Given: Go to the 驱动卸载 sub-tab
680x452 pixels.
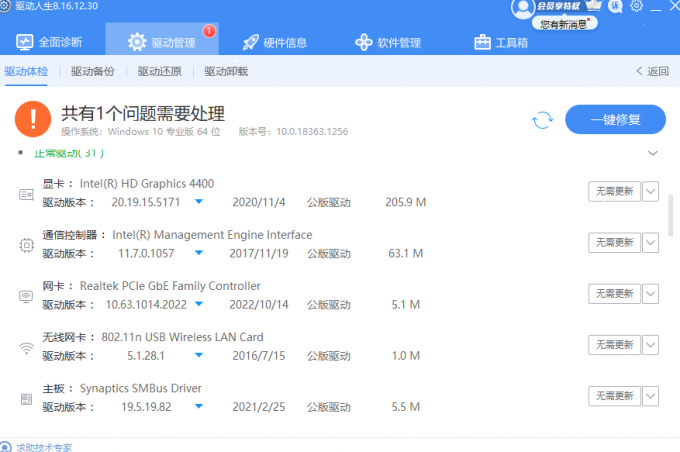Looking at the screenshot, I should (226, 71).
